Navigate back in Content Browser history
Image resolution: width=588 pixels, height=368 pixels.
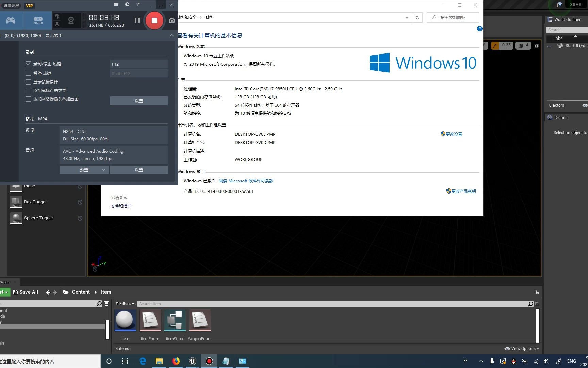tap(48, 292)
